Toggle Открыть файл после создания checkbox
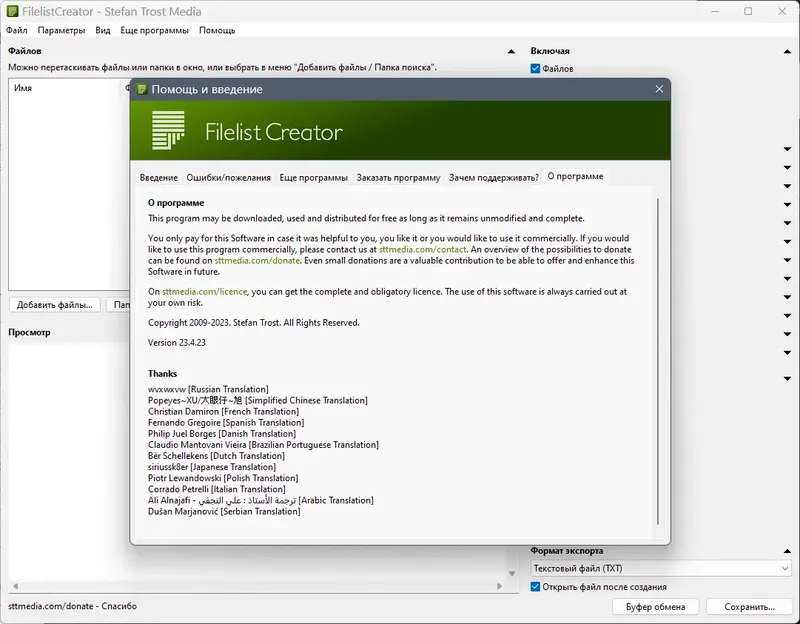800x624 pixels. point(535,587)
